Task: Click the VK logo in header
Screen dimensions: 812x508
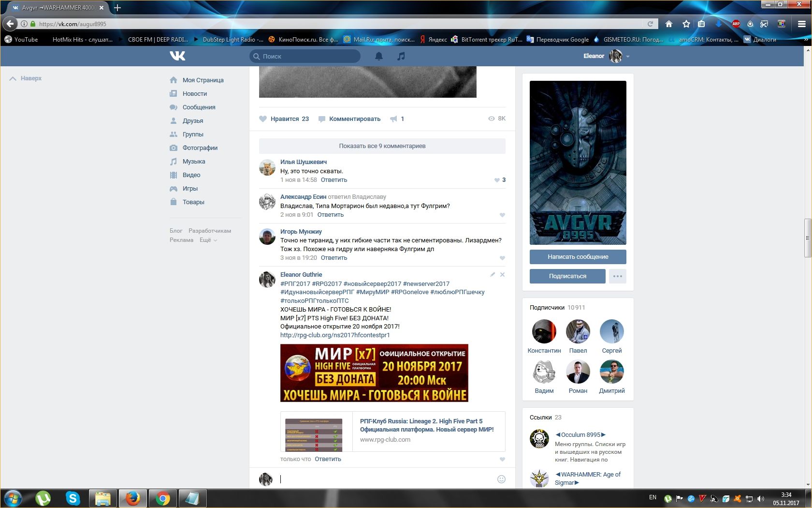Action: [x=177, y=56]
